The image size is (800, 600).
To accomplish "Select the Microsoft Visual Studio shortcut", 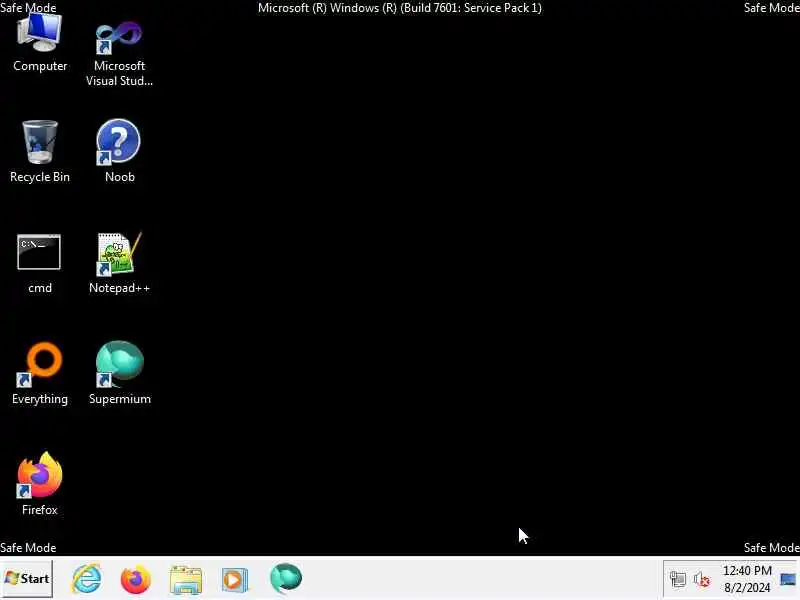I will (x=119, y=53).
